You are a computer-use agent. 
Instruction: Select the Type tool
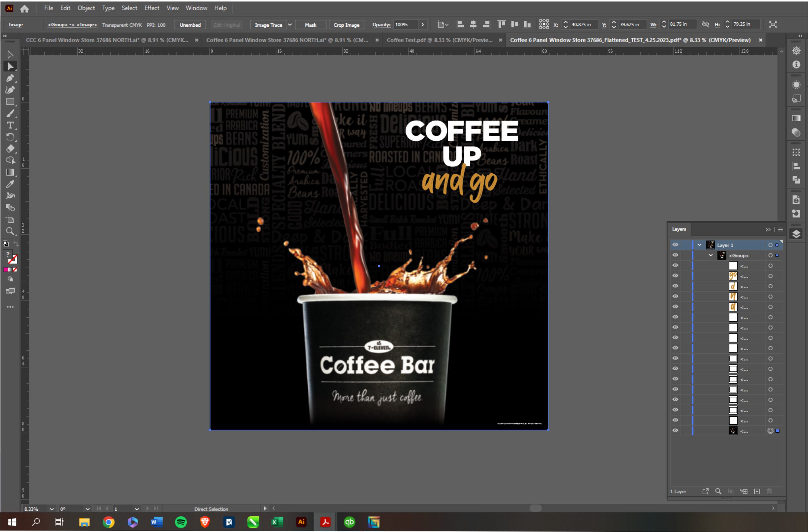(10, 125)
